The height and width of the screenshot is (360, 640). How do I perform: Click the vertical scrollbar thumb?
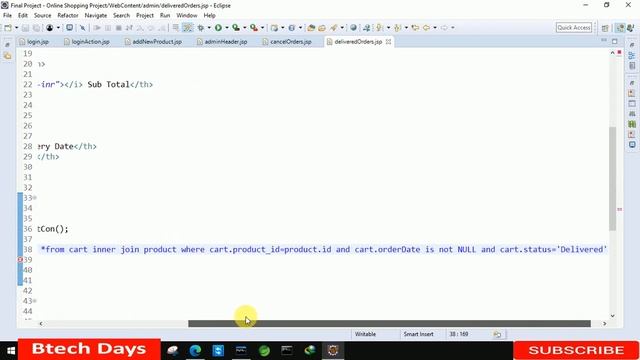click(x=612, y=179)
